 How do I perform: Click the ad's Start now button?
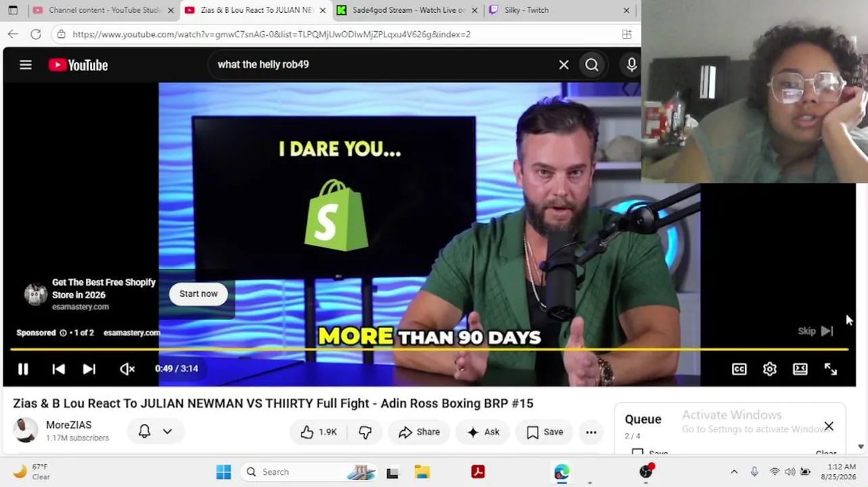(x=199, y=294)
